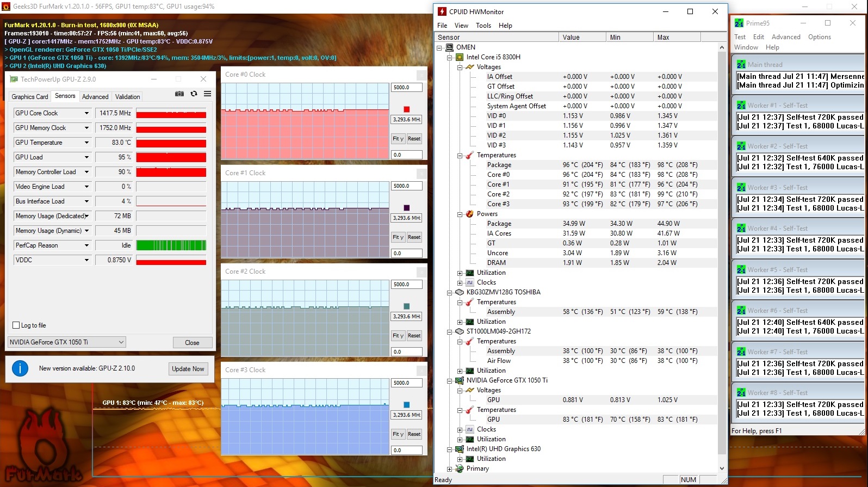Toggle Fit y on Core #1 Clock graph
The width and height of the screenshot is (868, 487).
(x=398, y=237)
